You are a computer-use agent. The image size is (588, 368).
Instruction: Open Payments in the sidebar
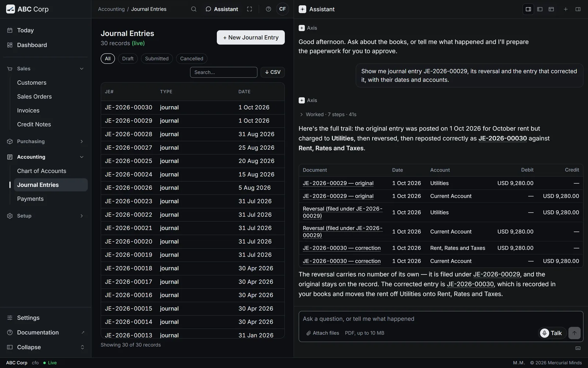(x=51, y=199)
